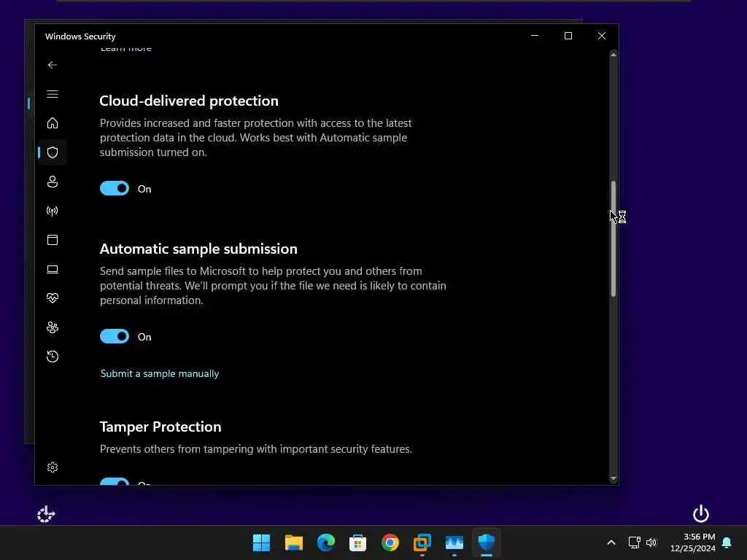
Task: Click the accessibility icon on desktop
Action: 46,514
